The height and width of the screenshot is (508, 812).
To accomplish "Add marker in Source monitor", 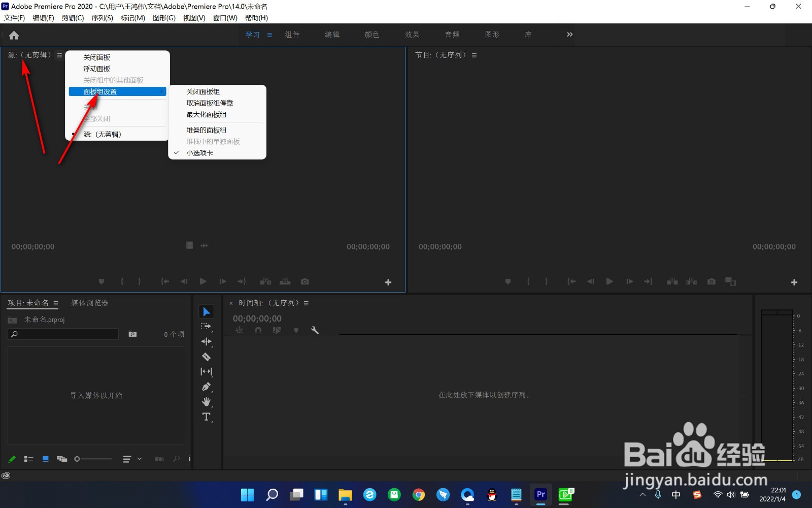I will tap(101, 281).
